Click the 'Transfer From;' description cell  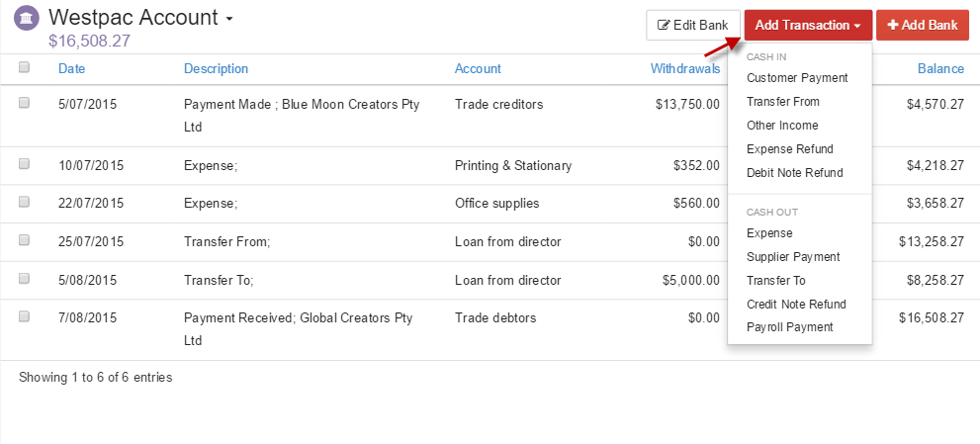(x=226, y=241)
